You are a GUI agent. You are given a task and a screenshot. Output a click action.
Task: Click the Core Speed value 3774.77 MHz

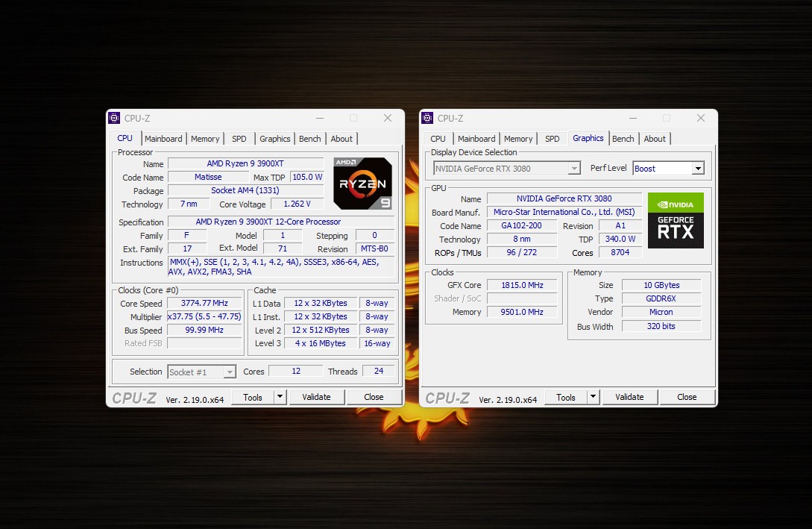point(204,303)
